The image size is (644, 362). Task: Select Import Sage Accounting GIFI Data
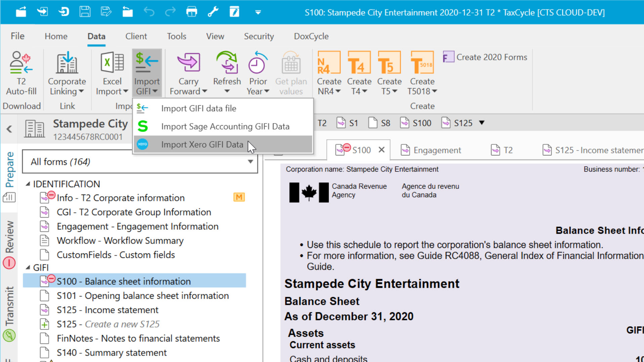tap(223, 126)
